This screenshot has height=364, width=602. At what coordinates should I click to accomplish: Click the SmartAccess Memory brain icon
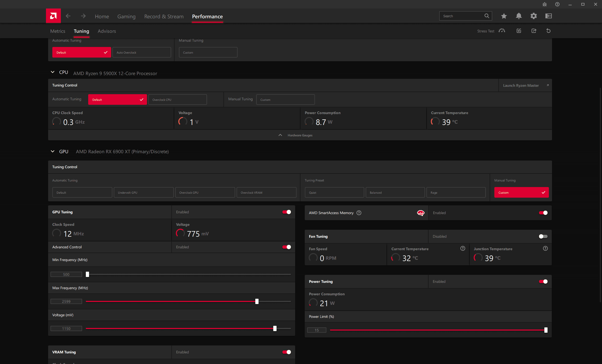(421, 213)
